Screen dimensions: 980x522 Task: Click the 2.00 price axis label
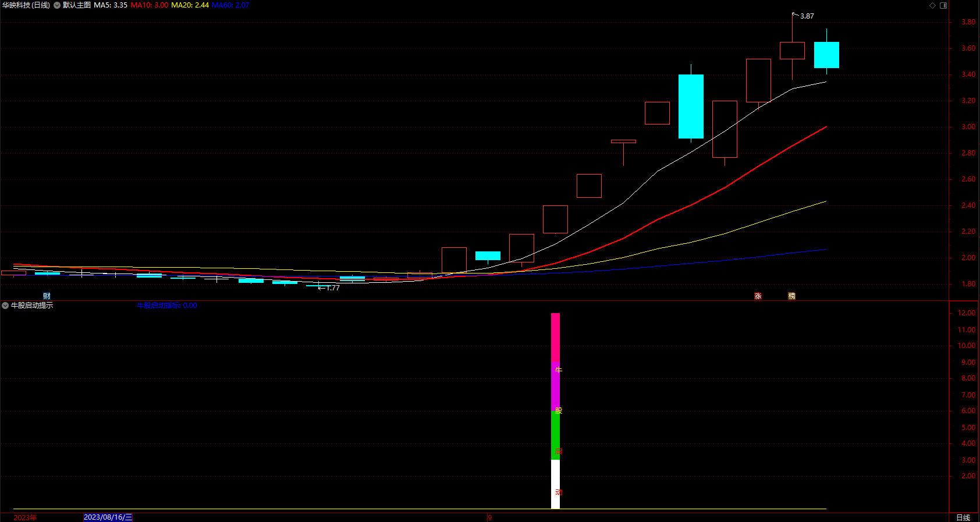(x=968, y=258)
